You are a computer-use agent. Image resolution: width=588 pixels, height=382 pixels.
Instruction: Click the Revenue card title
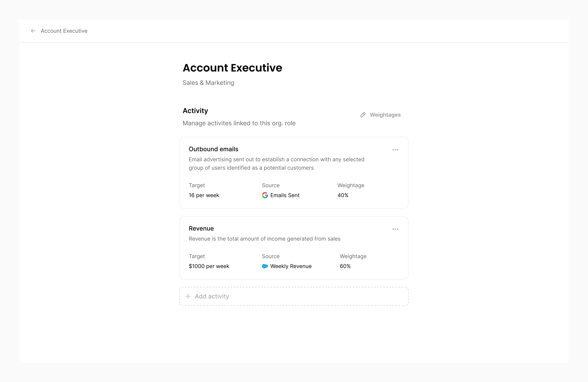click(x=201, y=229)
